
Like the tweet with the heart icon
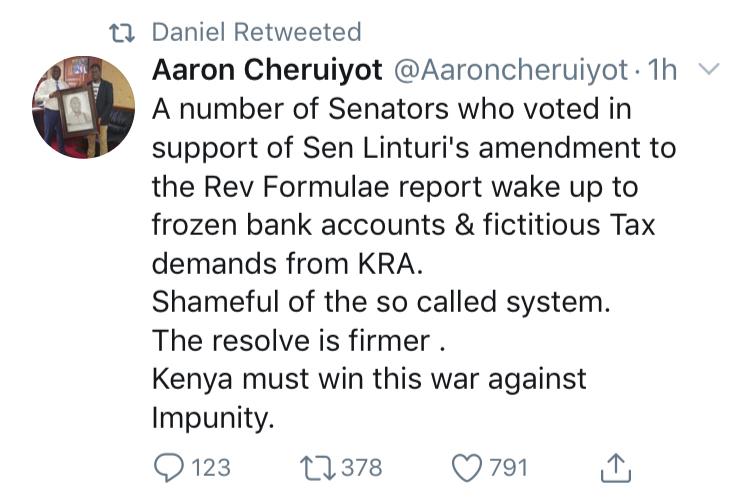tap(463, 467)
